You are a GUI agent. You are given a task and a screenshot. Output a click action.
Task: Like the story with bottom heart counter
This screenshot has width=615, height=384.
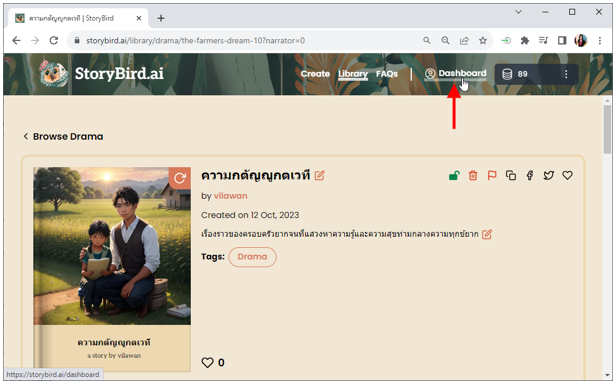point(207,362)
